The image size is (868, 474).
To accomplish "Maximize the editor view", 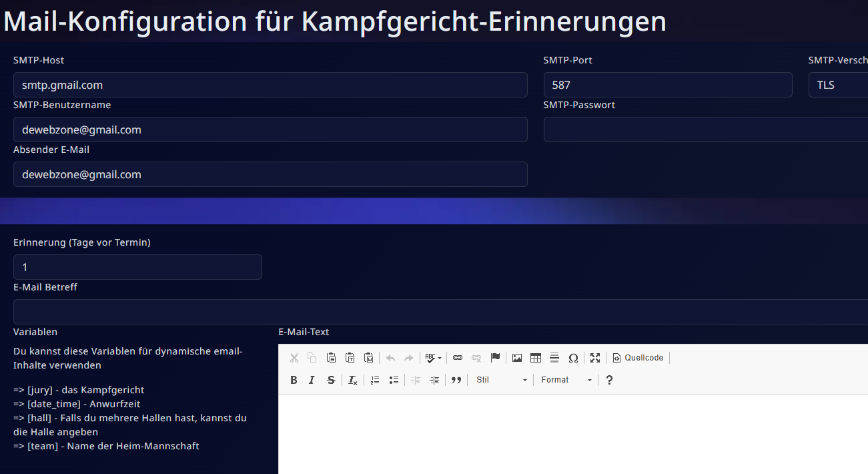I will [x=595, y=358].
